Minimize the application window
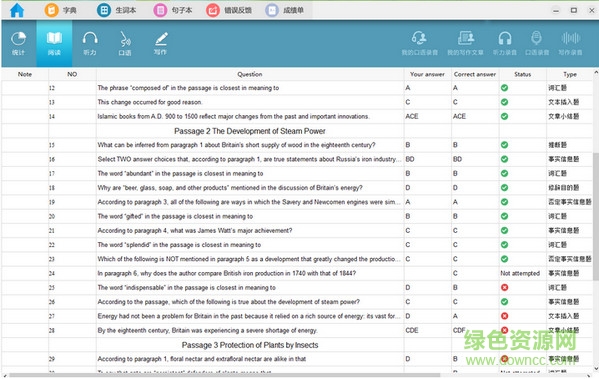 (556, 11)
